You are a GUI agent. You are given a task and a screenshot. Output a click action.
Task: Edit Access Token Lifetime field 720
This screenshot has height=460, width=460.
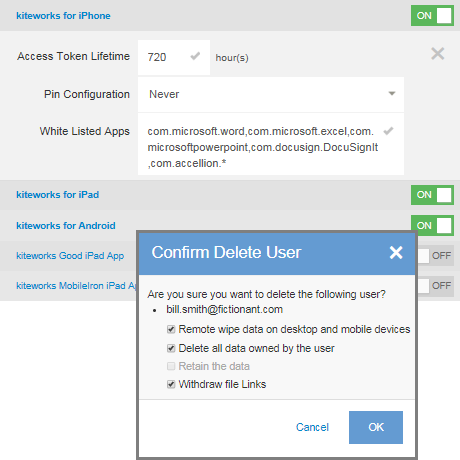click(174, 57)
